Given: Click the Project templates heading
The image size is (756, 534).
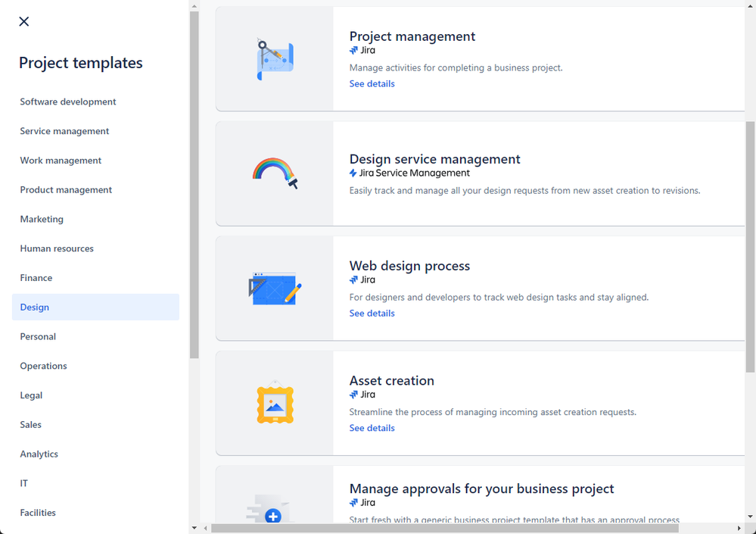Looking at the screenshot, I should [81, 63].
